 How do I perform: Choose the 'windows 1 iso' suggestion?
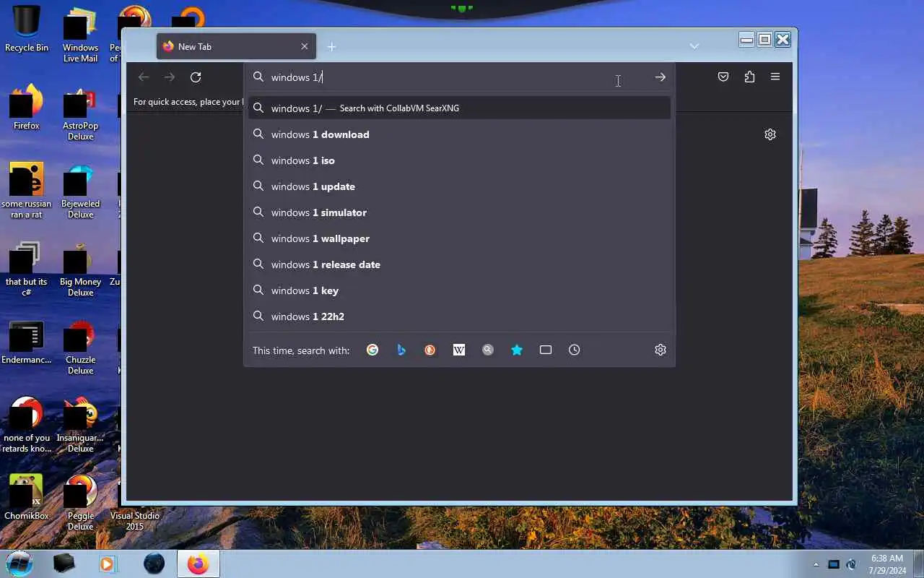click(459, 160)
